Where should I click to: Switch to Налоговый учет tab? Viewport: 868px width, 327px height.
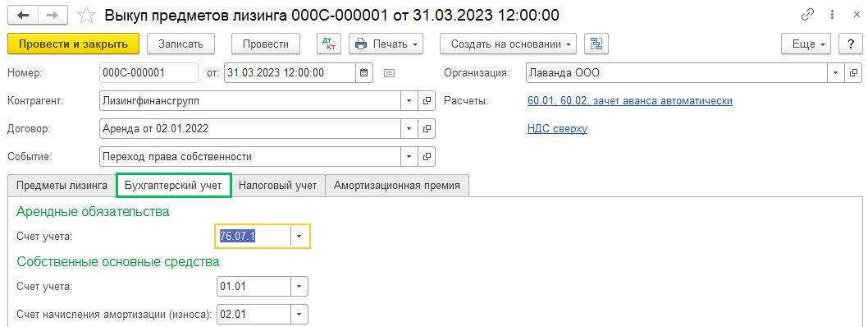coord(278,186)
